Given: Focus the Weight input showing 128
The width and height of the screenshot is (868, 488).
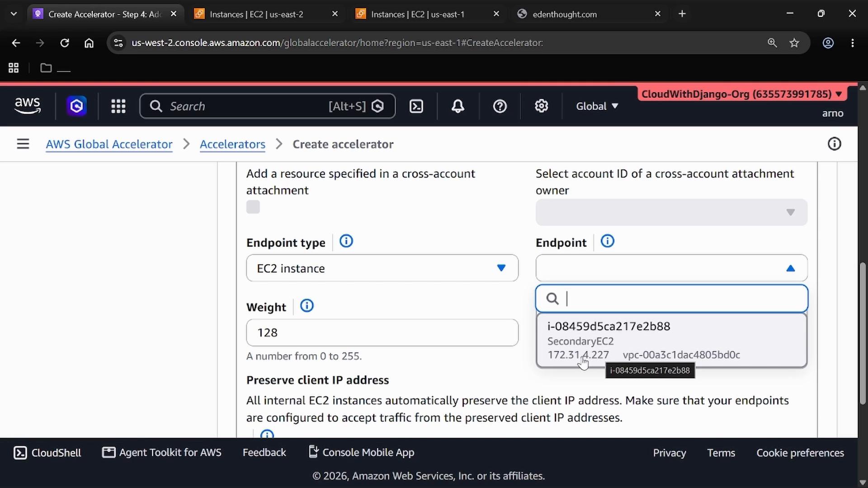Looking at the screenshot, I should [x=382, y=333].
